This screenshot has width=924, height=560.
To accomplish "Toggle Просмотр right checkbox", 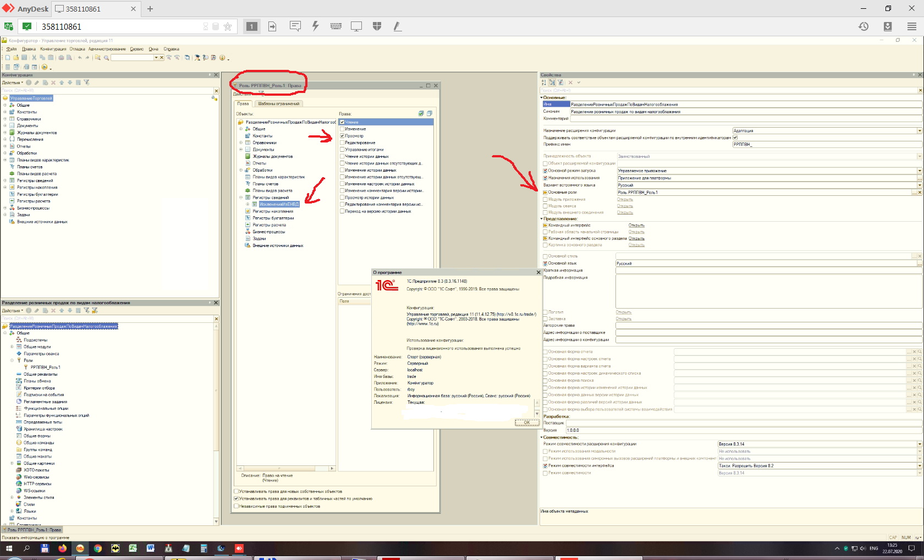I will click(x=342, y=136).
